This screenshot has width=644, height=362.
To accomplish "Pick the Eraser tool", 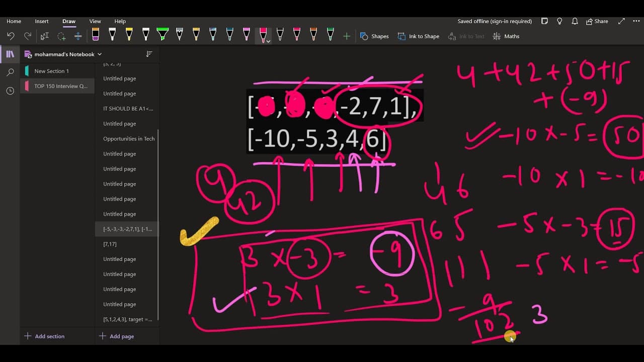I will click(x=96, y=34).
